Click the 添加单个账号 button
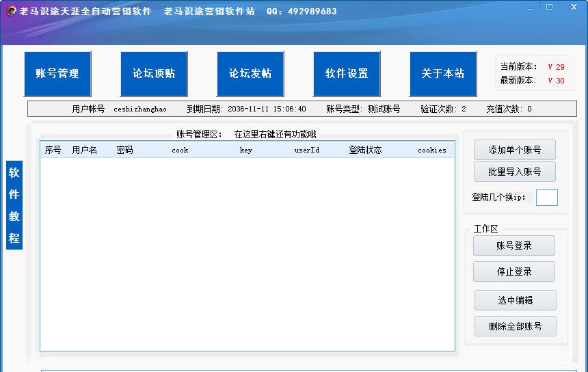Viewport: 588px width, 372px height. tap(514, 150)
